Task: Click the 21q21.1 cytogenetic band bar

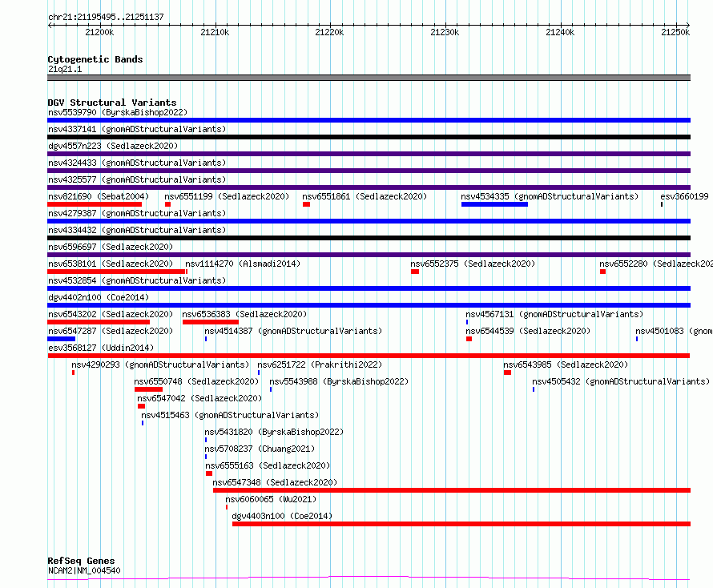Action: pyautogui.click(x=369, y=78)
